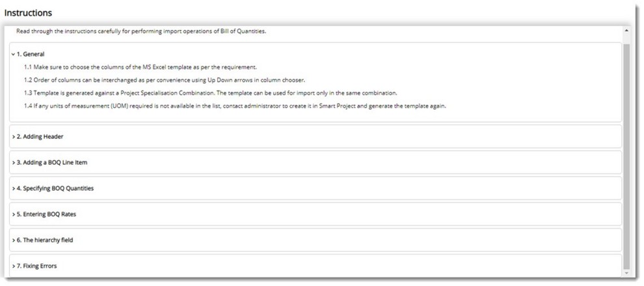Viewport: 644px width, 286px height.
Task: Click instruction 1.4 about units of measurement
Action: click(x=235, y=106)
